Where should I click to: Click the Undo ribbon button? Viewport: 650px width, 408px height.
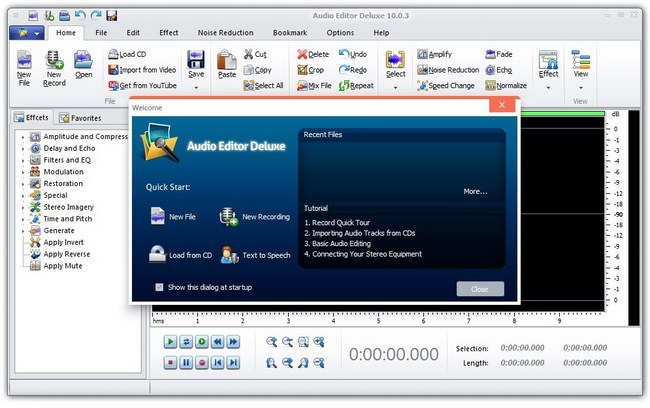click(353, 54)
